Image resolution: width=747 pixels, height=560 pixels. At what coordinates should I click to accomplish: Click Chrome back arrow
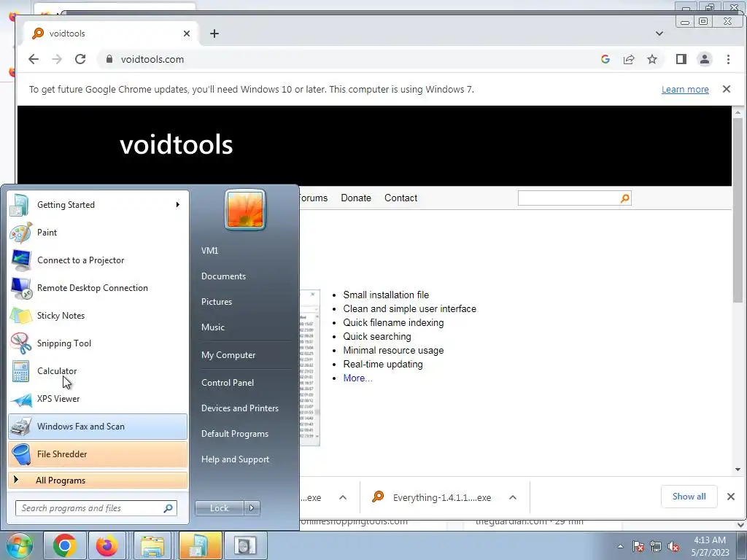tap(34, 59)
